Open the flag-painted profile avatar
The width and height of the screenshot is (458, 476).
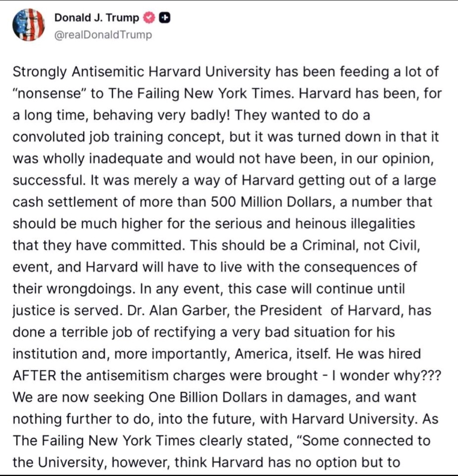tap(28, 25)
